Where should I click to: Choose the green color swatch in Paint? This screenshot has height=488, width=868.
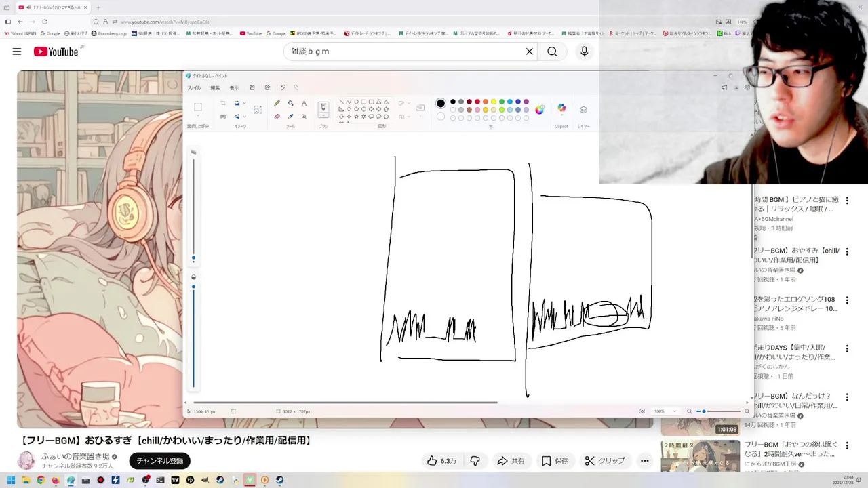(x=502, y=102)
